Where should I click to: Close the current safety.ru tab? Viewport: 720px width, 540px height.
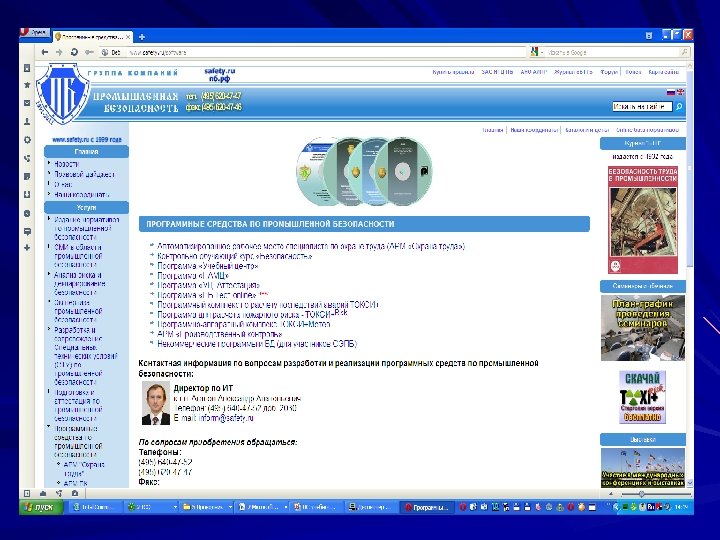(x=128, y=37)
